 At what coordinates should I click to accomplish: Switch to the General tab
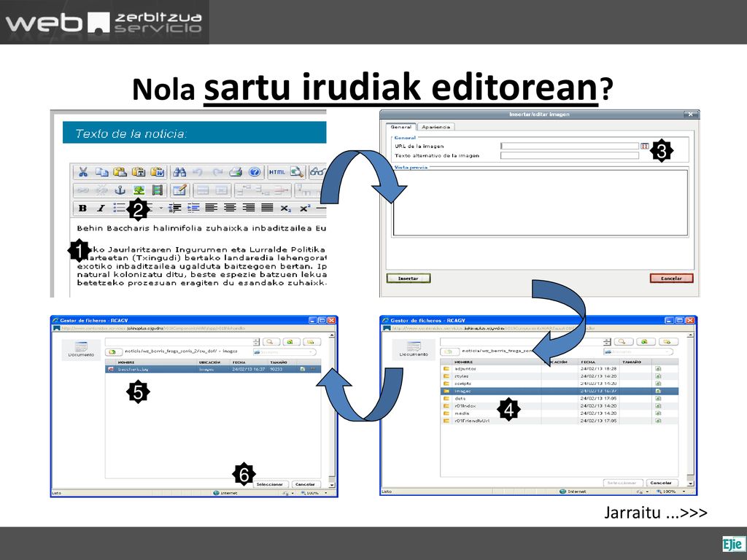(x=400, y=127)
